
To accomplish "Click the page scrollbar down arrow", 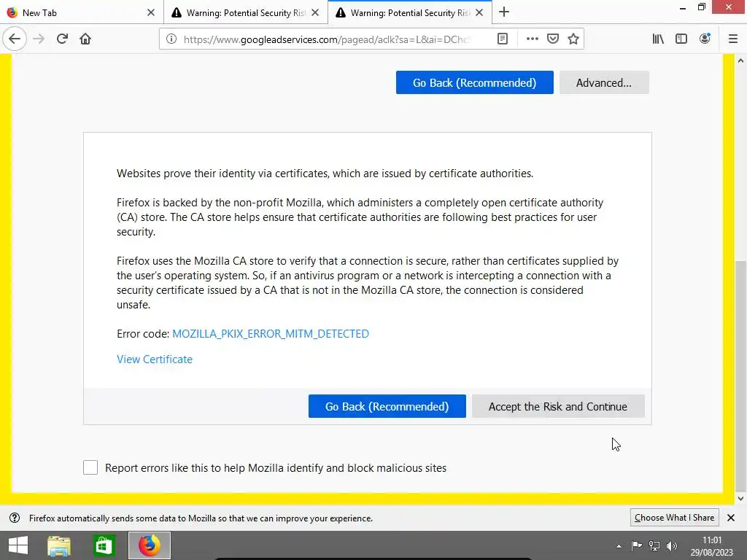I will (740, 499).
